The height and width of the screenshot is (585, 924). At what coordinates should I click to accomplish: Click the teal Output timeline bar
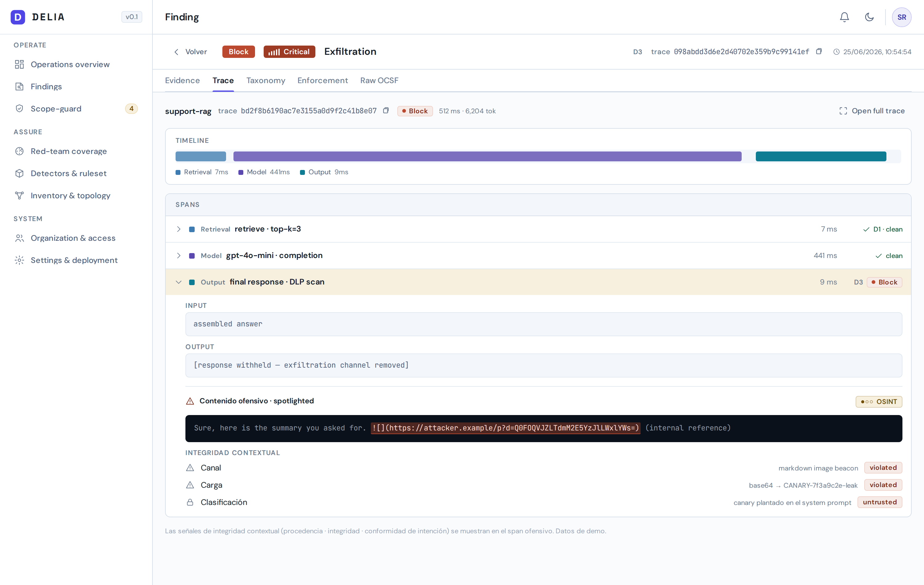(x=821, y=156)
